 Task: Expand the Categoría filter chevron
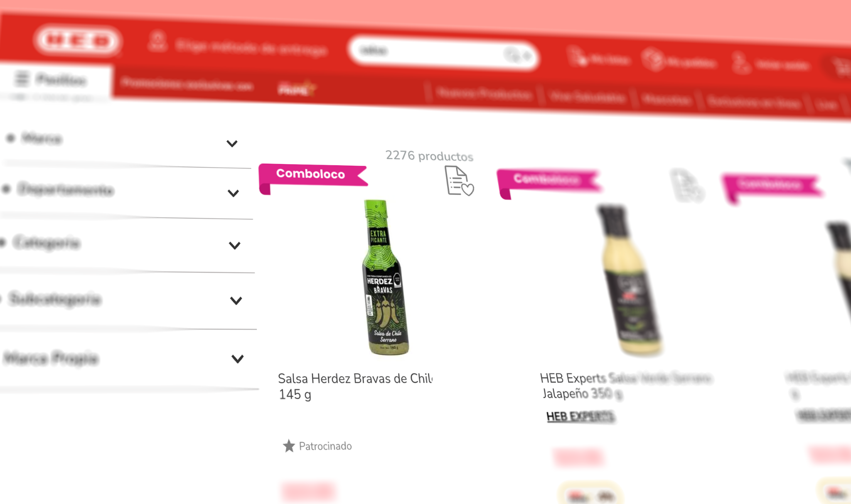[x=235, y=246]
